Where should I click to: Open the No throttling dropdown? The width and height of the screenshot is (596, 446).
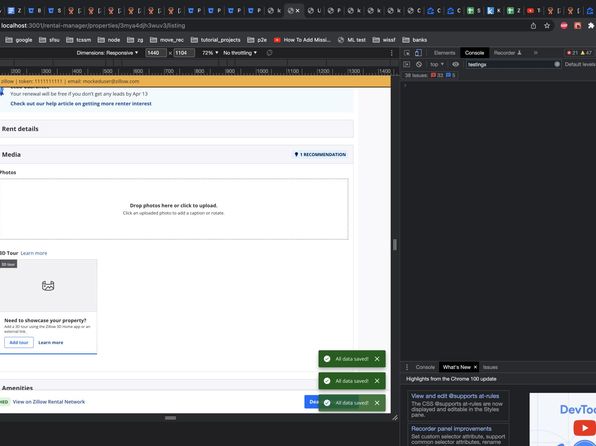(x=240, y=53)
